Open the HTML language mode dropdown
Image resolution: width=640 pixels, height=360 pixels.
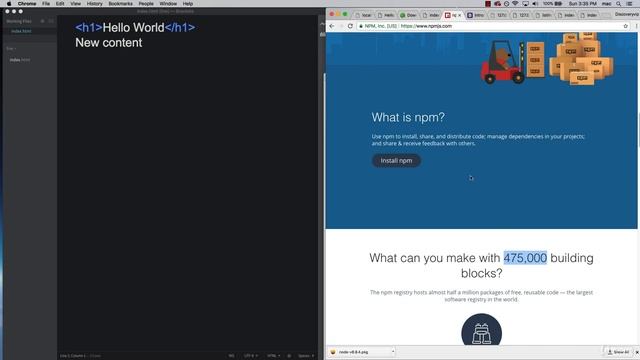coord(273,356)
